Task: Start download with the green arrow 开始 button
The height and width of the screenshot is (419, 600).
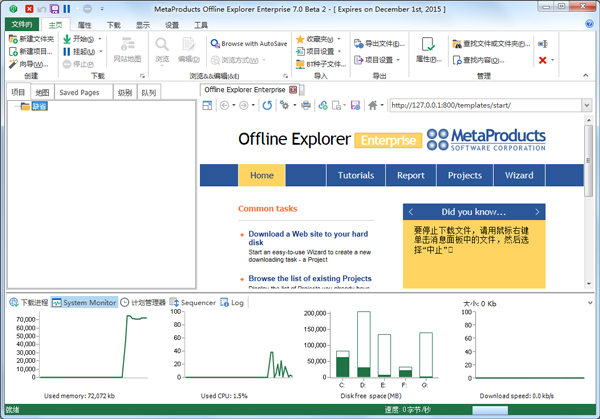Action: click(78, 39)
